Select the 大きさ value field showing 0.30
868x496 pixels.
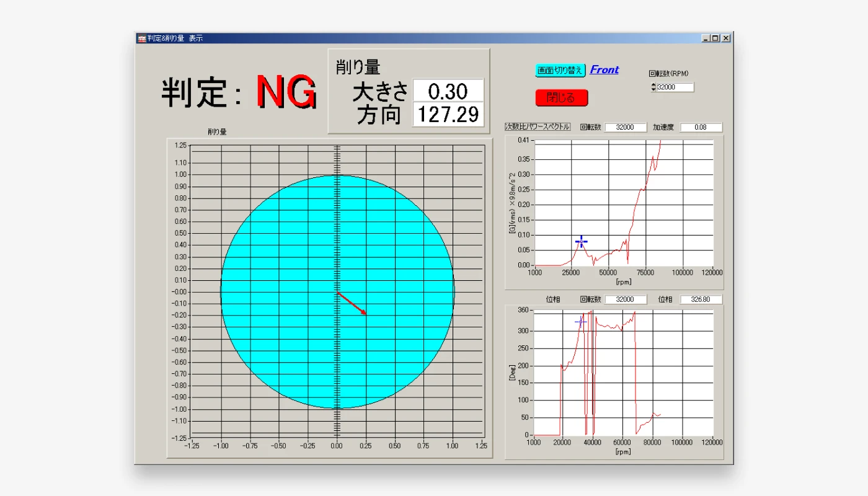click(448, 91)
